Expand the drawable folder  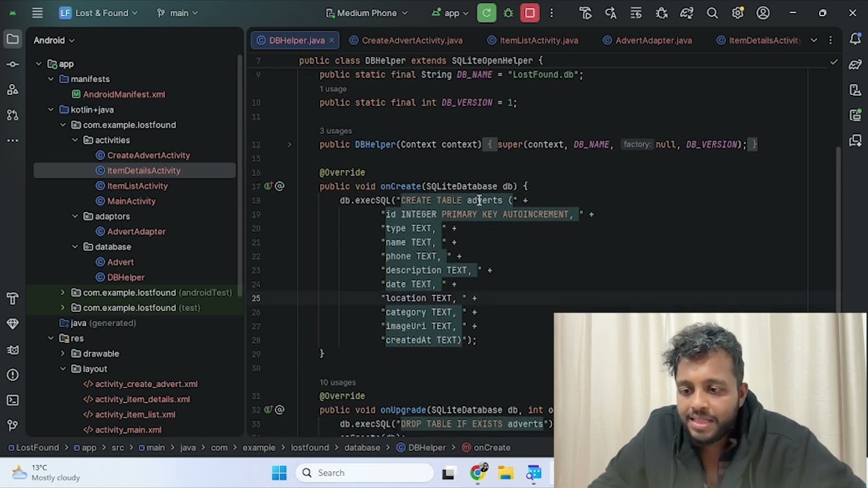click(x=63, y=354)
